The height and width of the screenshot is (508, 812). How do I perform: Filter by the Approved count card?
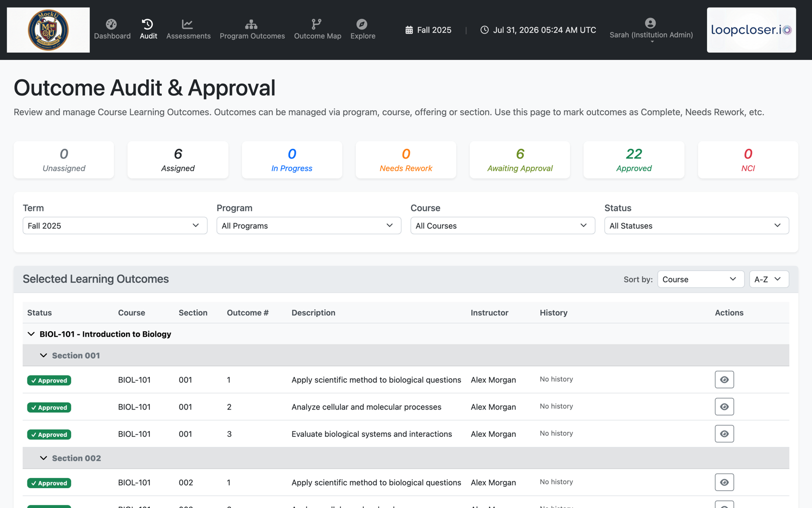click(x=634, y=160)
